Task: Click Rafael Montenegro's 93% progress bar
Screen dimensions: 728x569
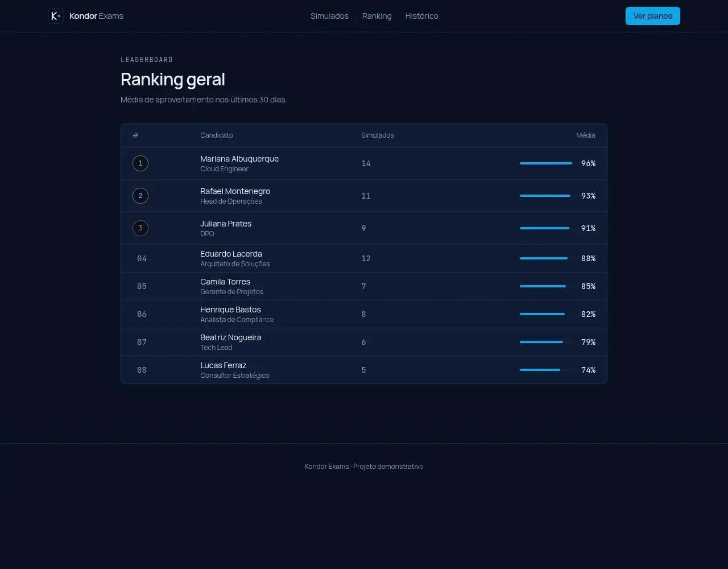Action: [x=547, y=196]
